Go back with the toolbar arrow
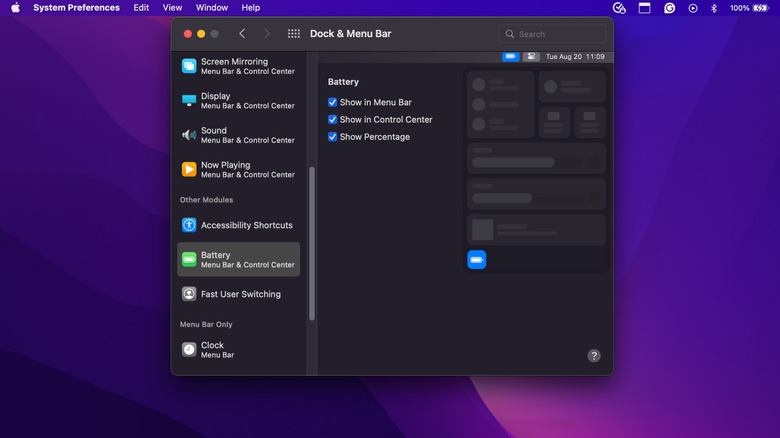This screenshot has height=438, width=780. (x=242, y=34)
